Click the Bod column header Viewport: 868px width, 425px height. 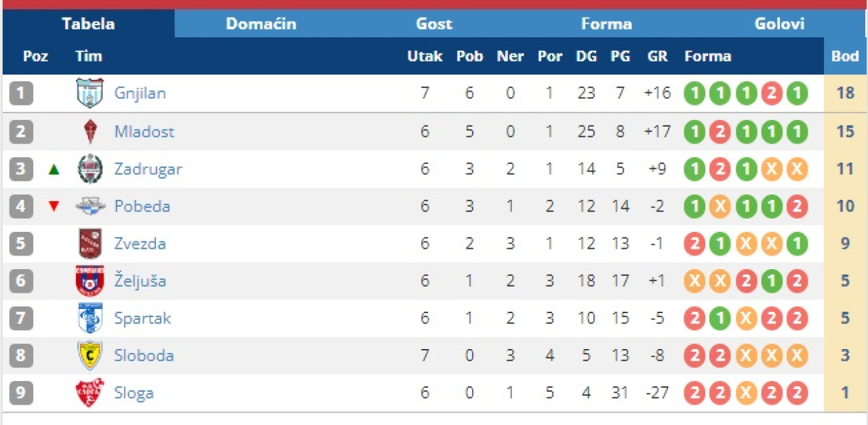click(x=845, y=56)
